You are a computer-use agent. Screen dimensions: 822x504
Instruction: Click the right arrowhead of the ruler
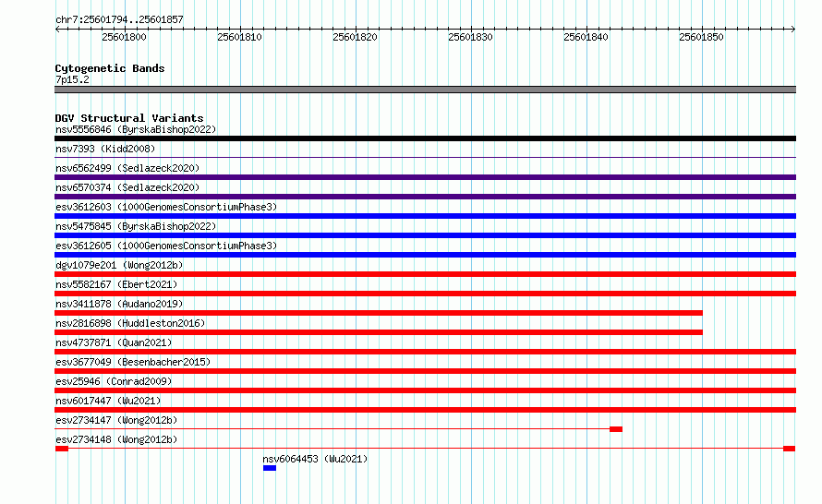point(793,30)
